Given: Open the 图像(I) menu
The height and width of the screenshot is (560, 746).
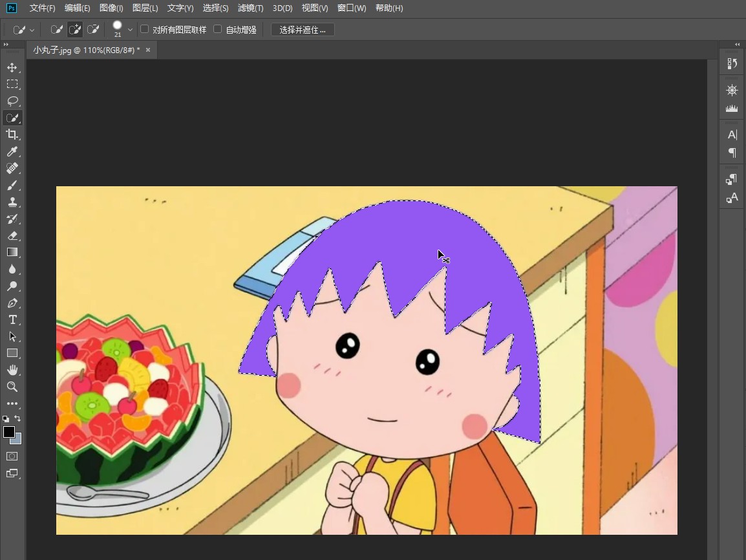Looking at the screenshot, I should click(x=111, y=8).
